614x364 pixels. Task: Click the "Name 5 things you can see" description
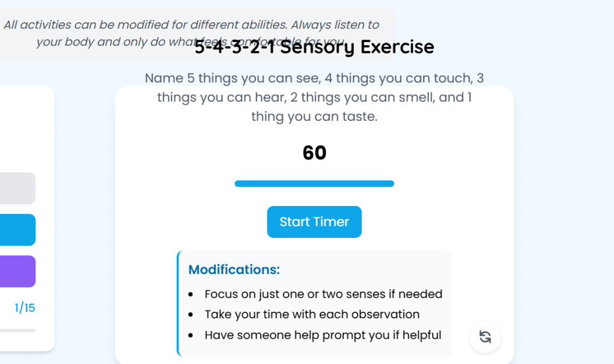(314, 97)
